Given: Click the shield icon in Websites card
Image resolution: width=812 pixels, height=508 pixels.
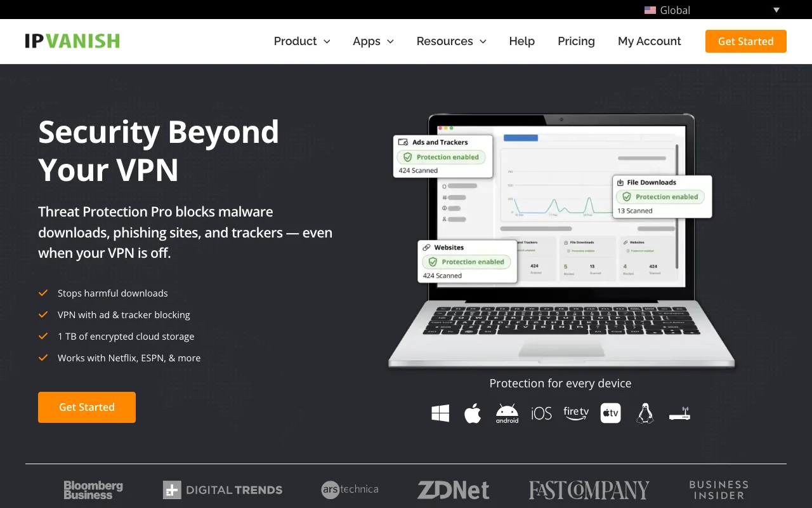Looking at the screenshot, I should (433, 262).
